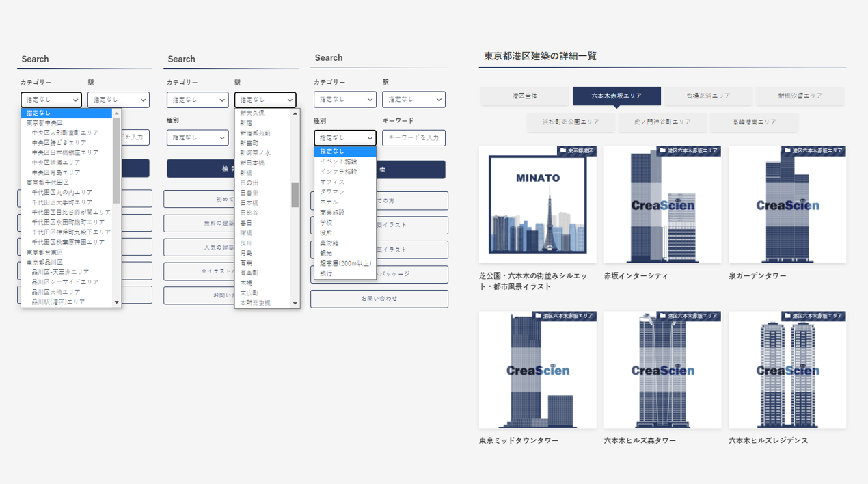Image resolution: width=868 pixels, height=484 pixels.
Task: Open the カテゴリー dropdown in the middle search panel
Action: coord(197,99)
